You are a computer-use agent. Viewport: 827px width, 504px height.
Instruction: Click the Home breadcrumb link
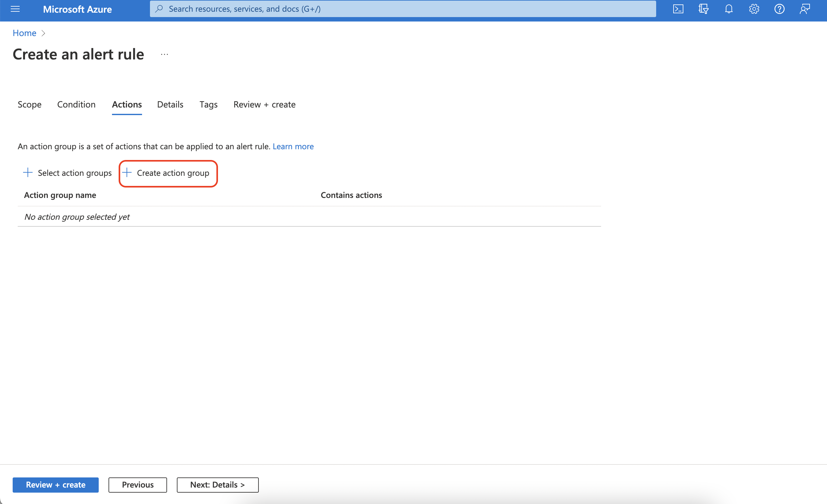24,33
